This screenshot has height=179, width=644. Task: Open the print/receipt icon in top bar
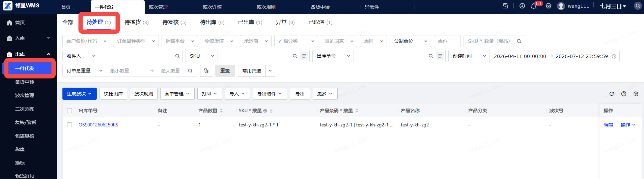coord(505,6)
